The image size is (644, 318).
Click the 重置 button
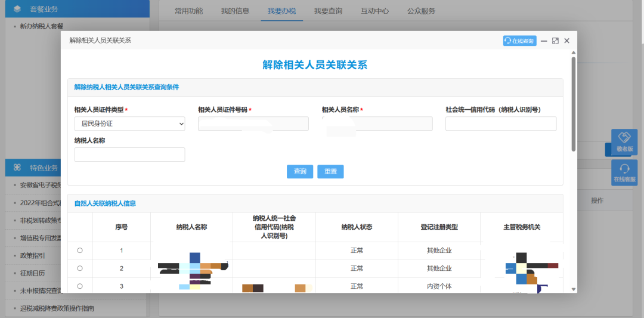click(330, 171)
